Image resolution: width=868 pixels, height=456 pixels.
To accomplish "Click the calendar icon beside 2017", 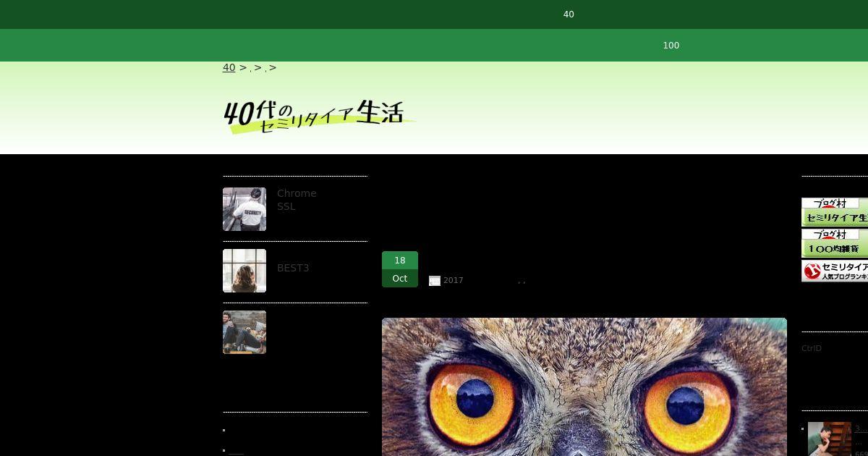I will [435, 281].
